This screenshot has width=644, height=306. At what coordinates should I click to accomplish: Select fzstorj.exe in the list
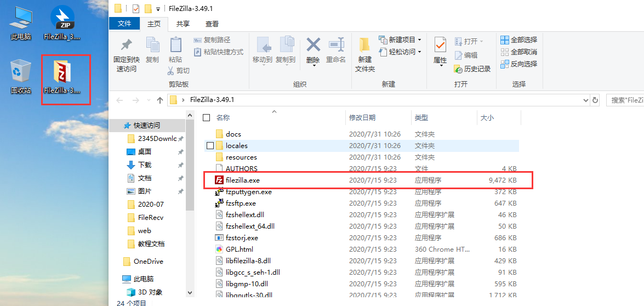(362, 237)
